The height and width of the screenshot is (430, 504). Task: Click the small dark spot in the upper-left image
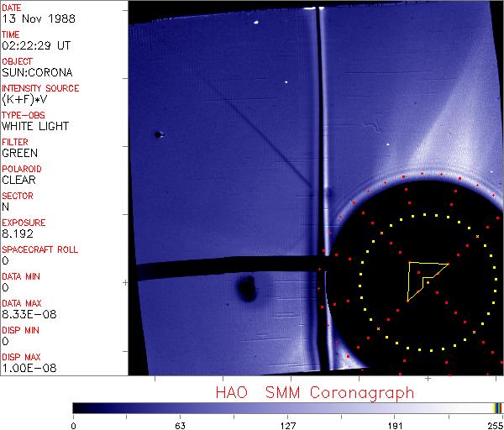[x=158, y=134]
